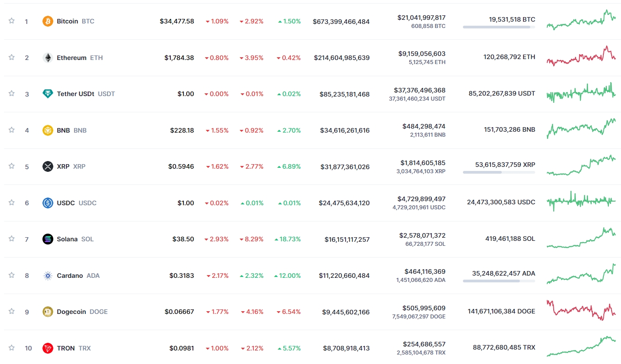Click the XRP black logo icon
The width and height of the screenshot is (621, 364).
tap(47, 166)
